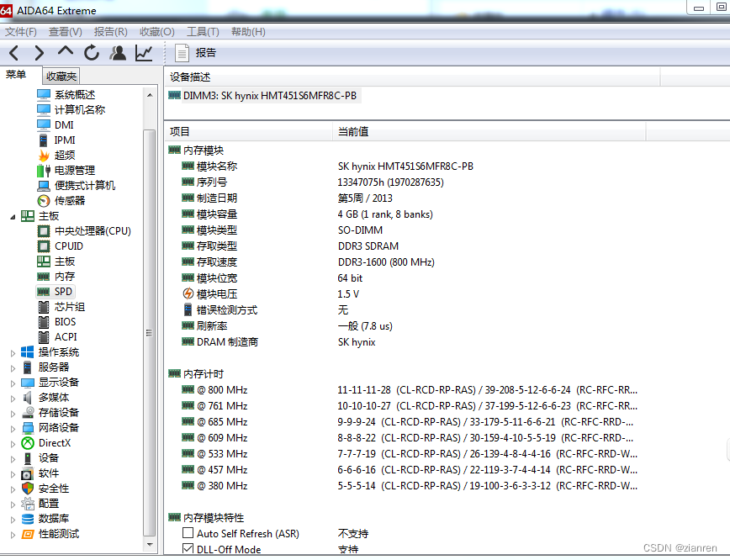Refresh the report with the circular arrow icon
Image resolution: width=730 pixels, height=560 pixels.
91,53
